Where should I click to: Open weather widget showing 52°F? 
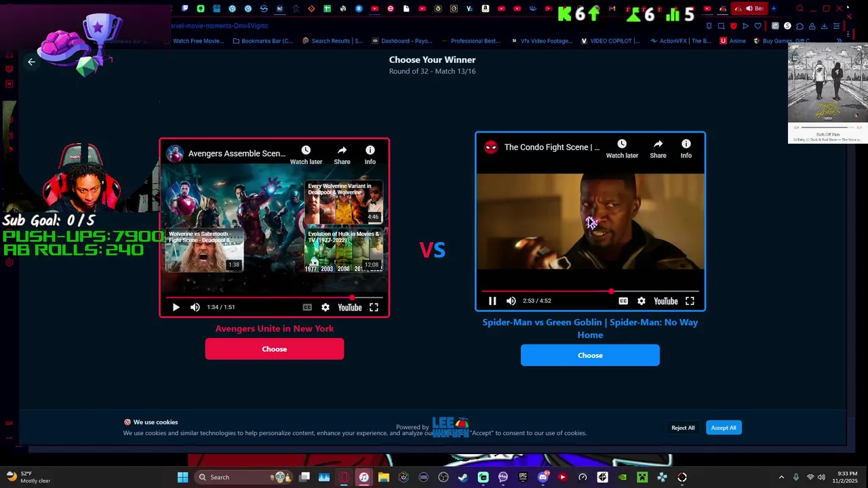(28, 477)
